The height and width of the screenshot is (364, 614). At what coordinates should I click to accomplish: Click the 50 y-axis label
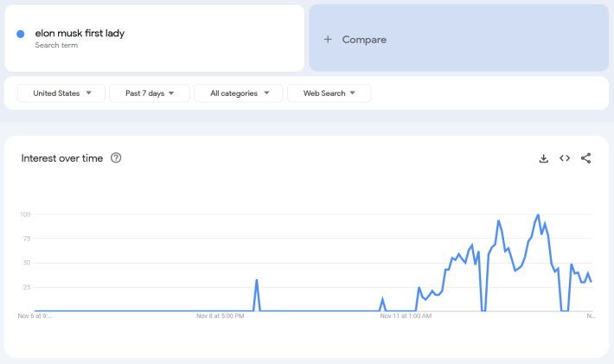(x=27, y=263)
